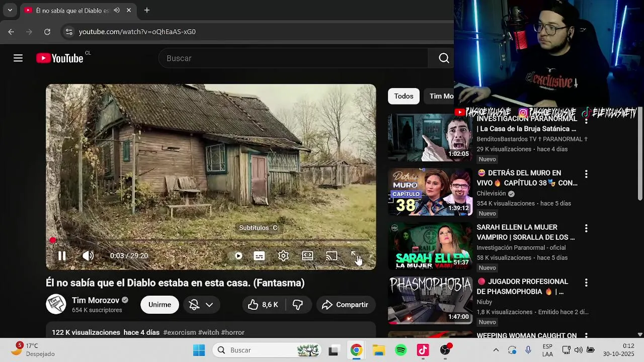Mute tab via speaker icon on tab
This screenshot has width=644, height=362.
point(117,10)
